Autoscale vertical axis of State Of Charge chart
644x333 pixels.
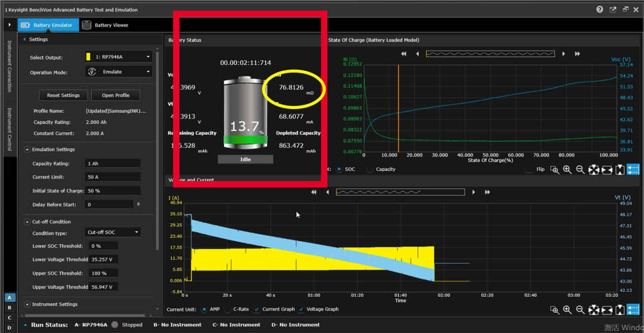[x=620, y=169]
